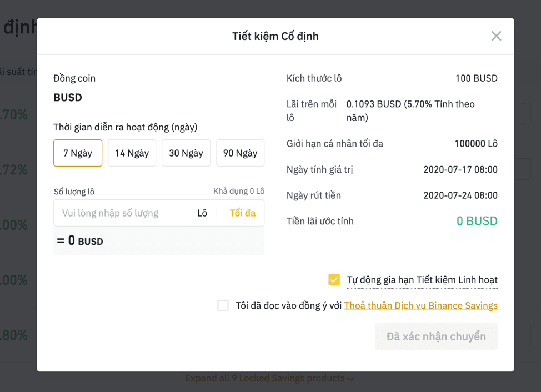Screen dimensions: 541x392
Task: Click the Tiền lãi ước tính label
Action: click(320, 222)
